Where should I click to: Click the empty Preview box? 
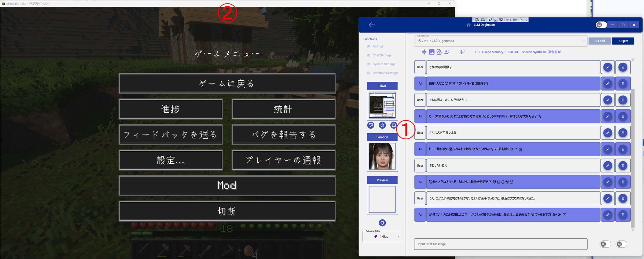[382, 199]
